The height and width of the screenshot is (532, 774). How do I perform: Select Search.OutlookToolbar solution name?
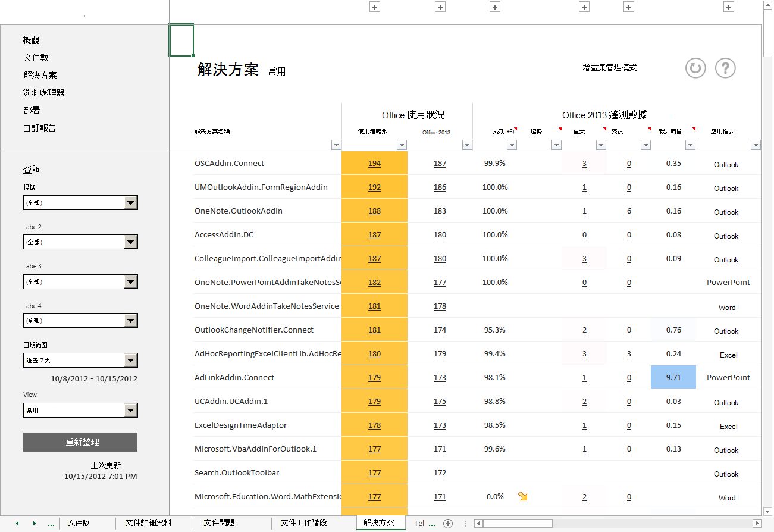click(x=237, y=472)
